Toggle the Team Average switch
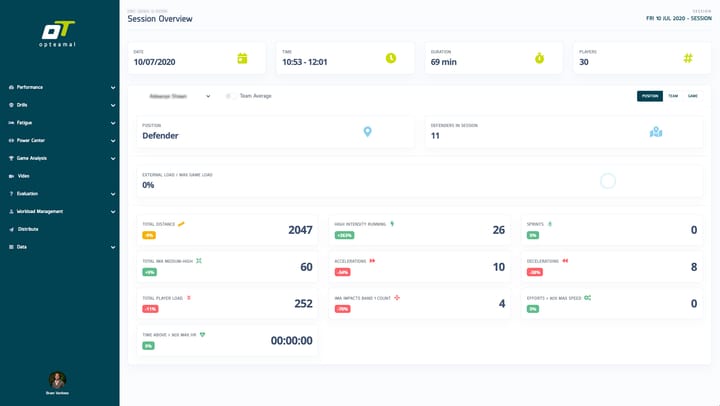The image size is (720, 406). (231, 96)
